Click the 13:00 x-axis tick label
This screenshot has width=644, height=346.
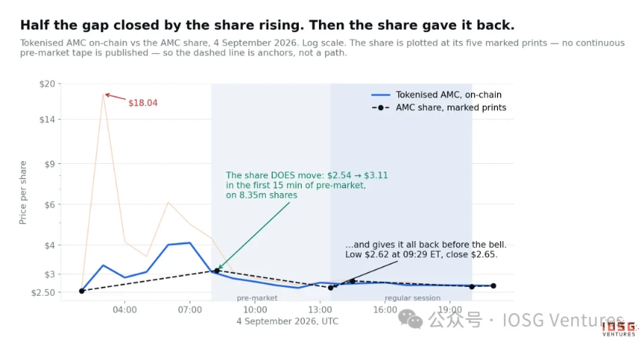(x=320, y=310)
